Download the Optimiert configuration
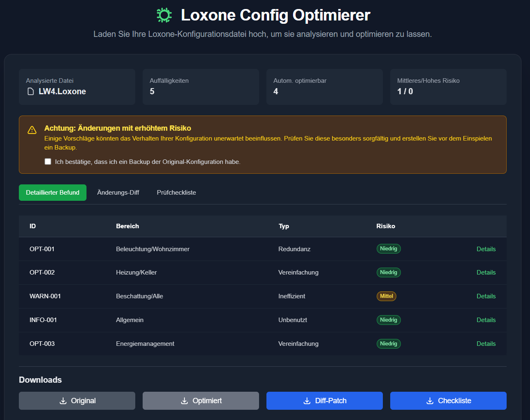The height and width of the screenshot is (420, 530). coord(201,401)
